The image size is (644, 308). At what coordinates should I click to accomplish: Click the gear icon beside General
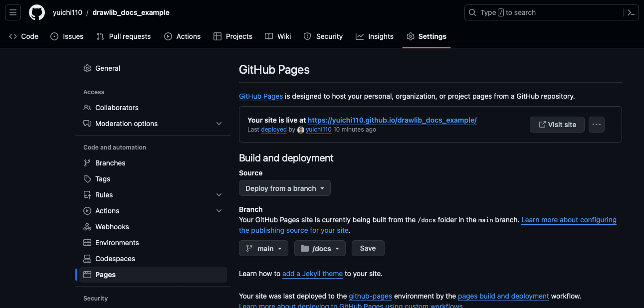pos(87,68)
